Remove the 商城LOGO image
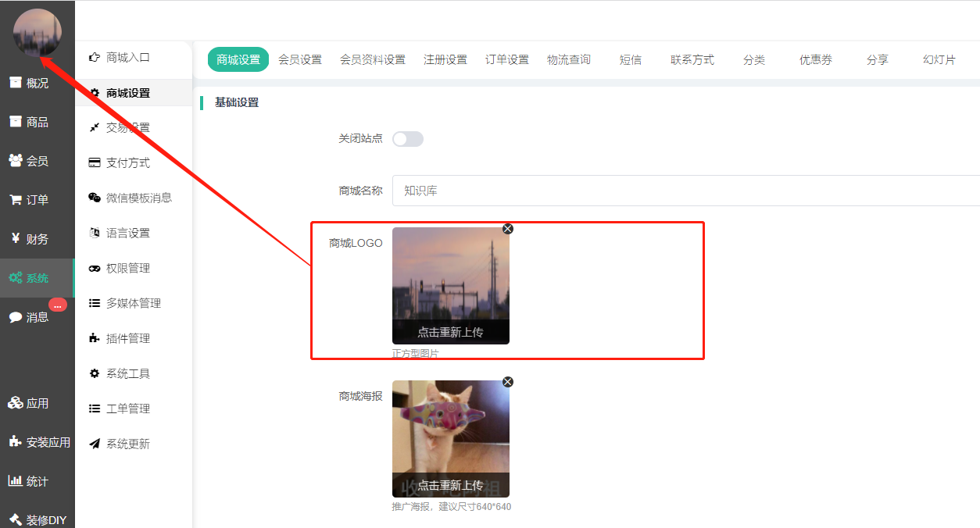Viewport: 980px width, 528px height. (508, 229)
